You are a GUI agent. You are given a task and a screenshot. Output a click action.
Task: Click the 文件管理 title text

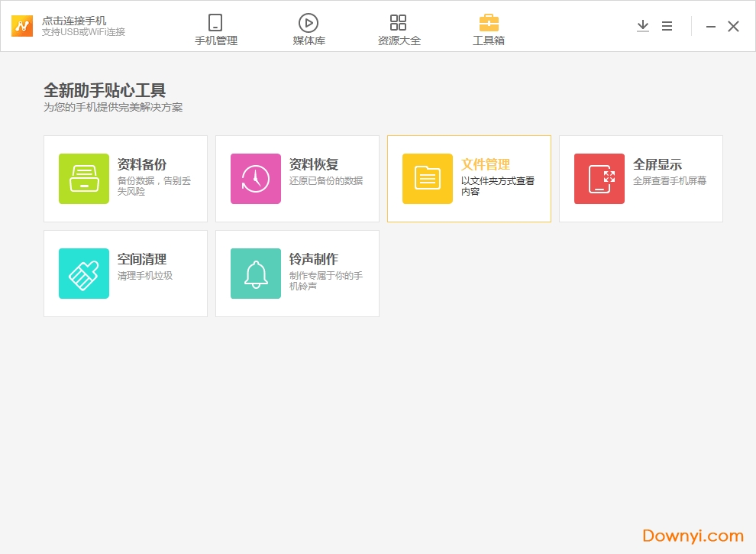(x=486, y=164)
